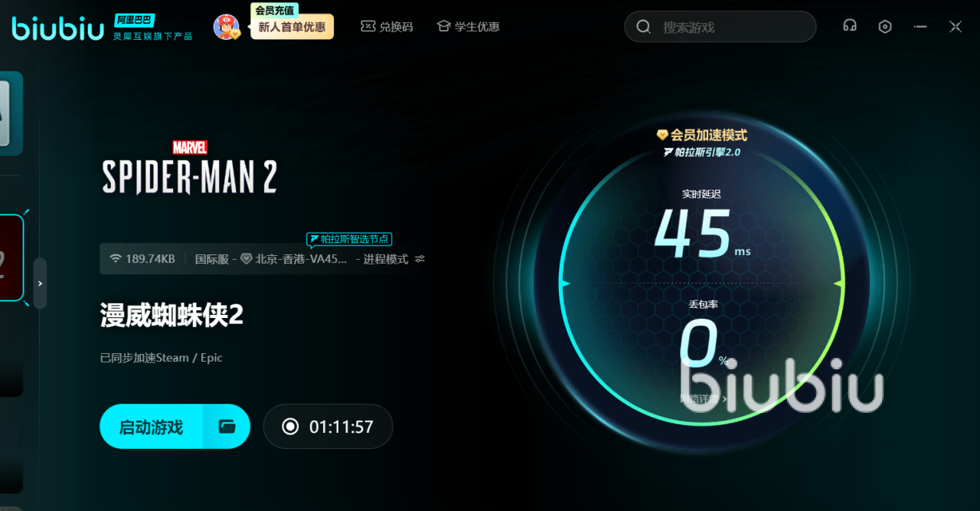Open the 学生优惠 student discount menu
This screenshot has width=980, height=511.
pos(468,27)
